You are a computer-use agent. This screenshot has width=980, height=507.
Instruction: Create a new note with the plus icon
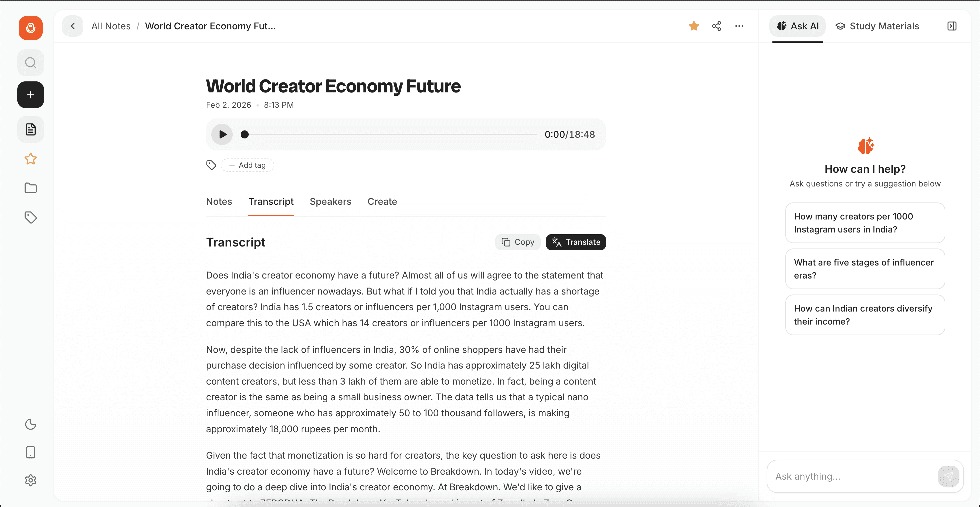click(x=30, y=94)
